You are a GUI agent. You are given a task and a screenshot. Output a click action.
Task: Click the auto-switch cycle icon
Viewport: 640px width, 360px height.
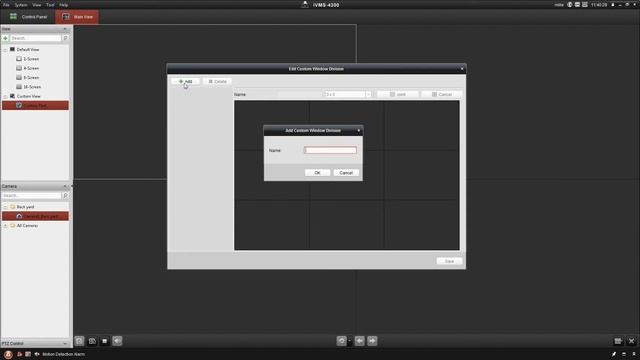click(x=342, y=341)
